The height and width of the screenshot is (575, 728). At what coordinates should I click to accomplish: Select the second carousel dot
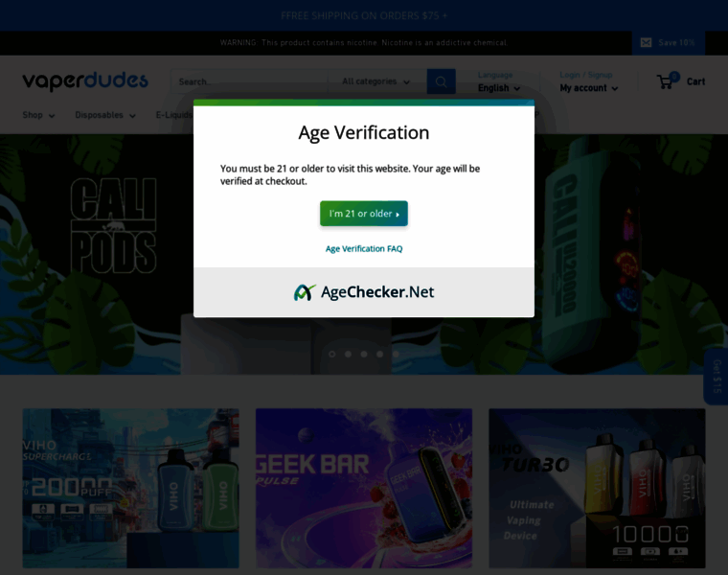348,354
